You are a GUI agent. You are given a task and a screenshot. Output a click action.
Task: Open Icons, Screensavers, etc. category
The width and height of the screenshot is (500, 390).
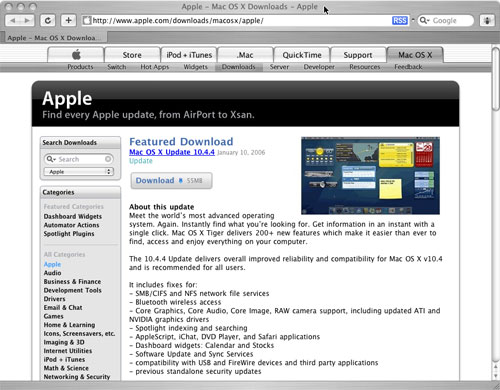tap(79, 334)
